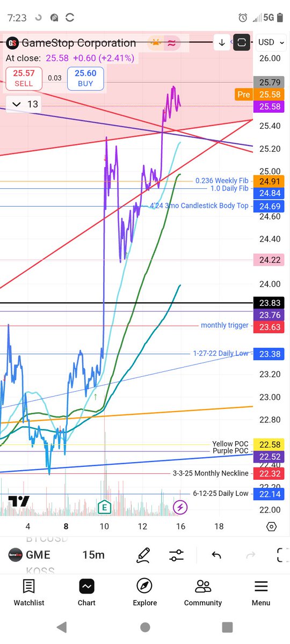Tap the earnings E marker on chart
290x644 pixels.
click(104, 507)
